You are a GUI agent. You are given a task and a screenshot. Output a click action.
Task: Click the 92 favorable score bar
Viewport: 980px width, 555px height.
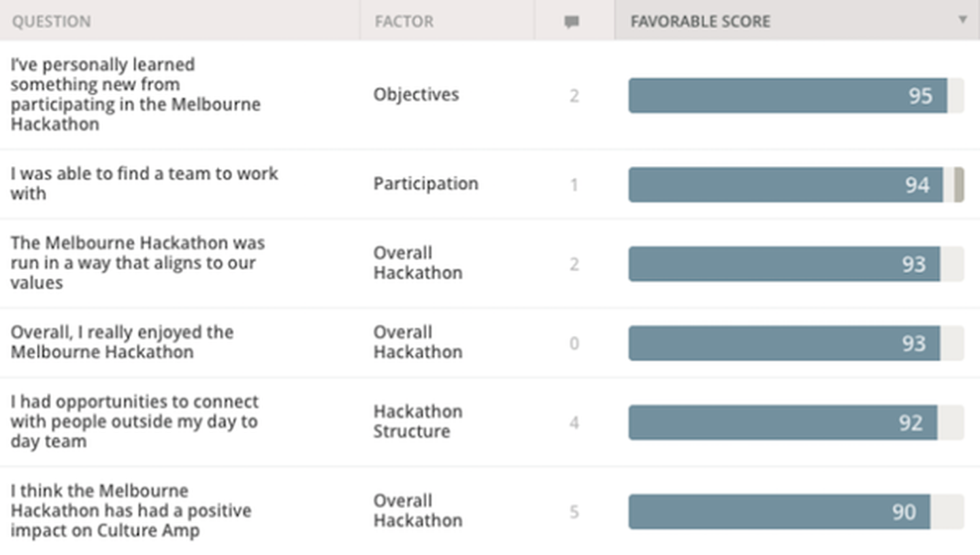[x=796, y=422]
